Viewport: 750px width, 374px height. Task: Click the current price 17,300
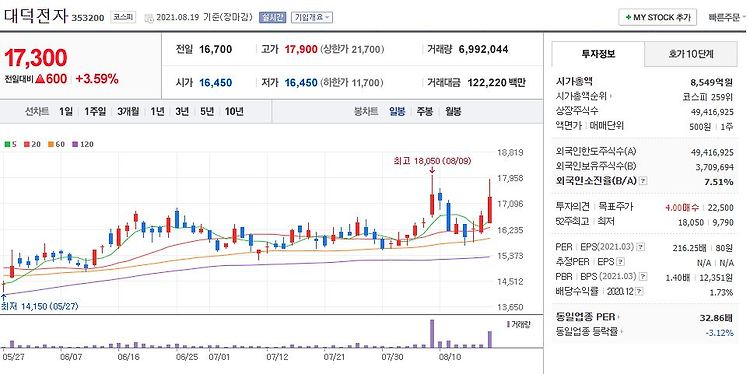tap(36, 58)
